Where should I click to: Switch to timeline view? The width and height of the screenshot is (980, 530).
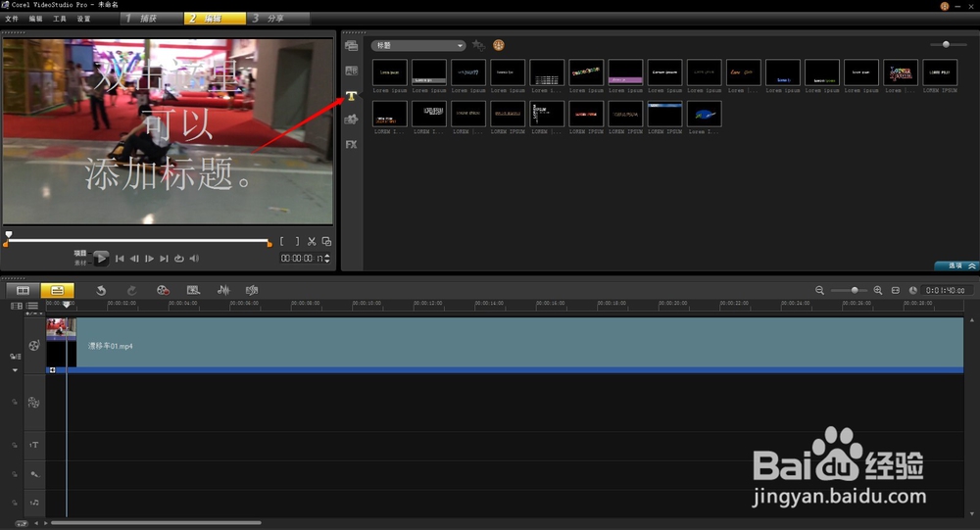[57, 290]
